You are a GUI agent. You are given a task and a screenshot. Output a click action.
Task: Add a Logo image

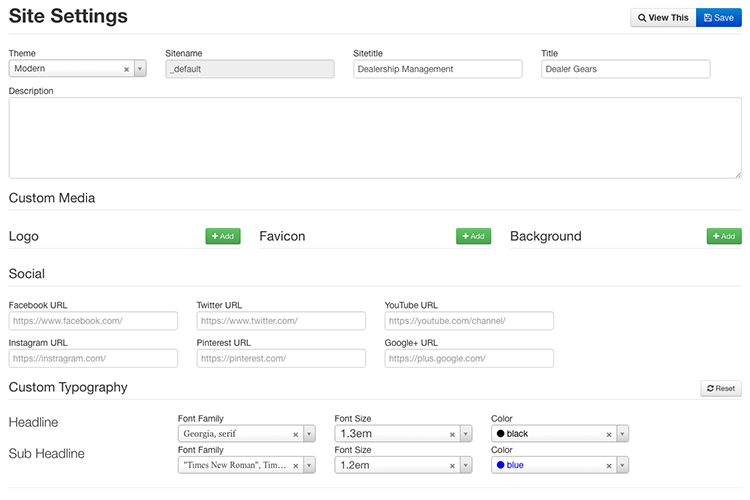(223, 236)
